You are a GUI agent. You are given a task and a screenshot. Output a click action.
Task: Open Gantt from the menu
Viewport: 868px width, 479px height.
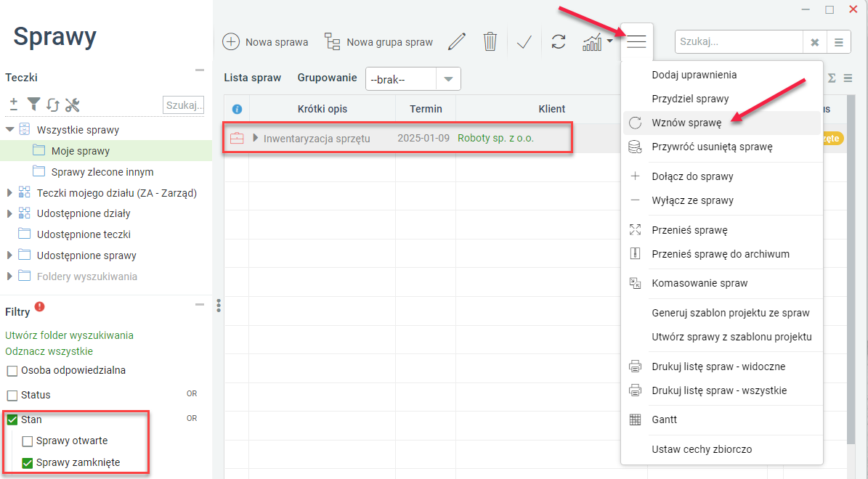pos(721,419)
